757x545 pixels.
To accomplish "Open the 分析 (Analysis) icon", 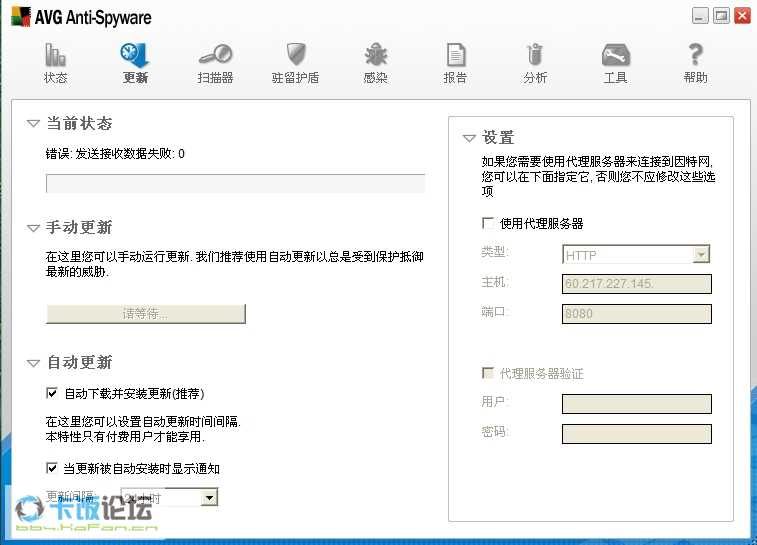I will pyautogui.click(x=534, y=55).
